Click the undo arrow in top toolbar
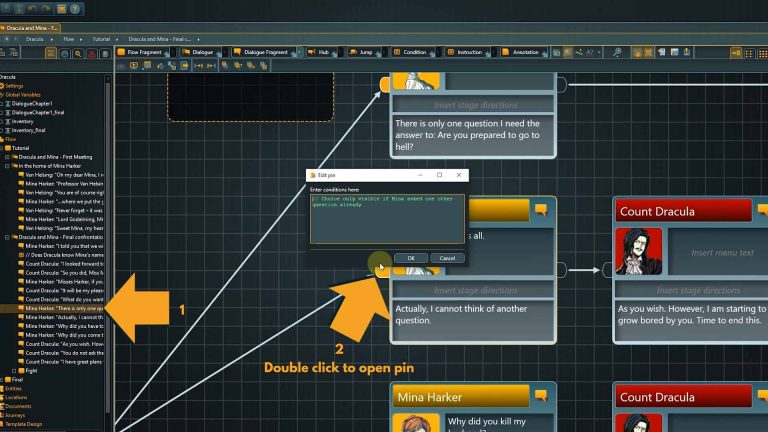Viewport: 768px width, 432px height. 32,8
